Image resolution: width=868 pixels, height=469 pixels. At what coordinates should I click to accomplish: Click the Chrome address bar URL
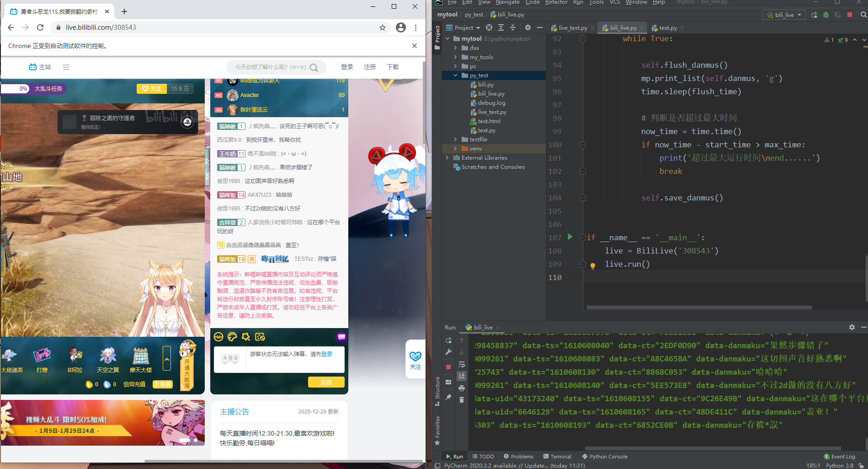point(101,27)
